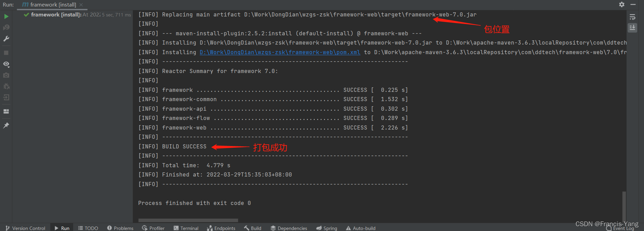Close the framework [install] run tab

coord(81,5)
